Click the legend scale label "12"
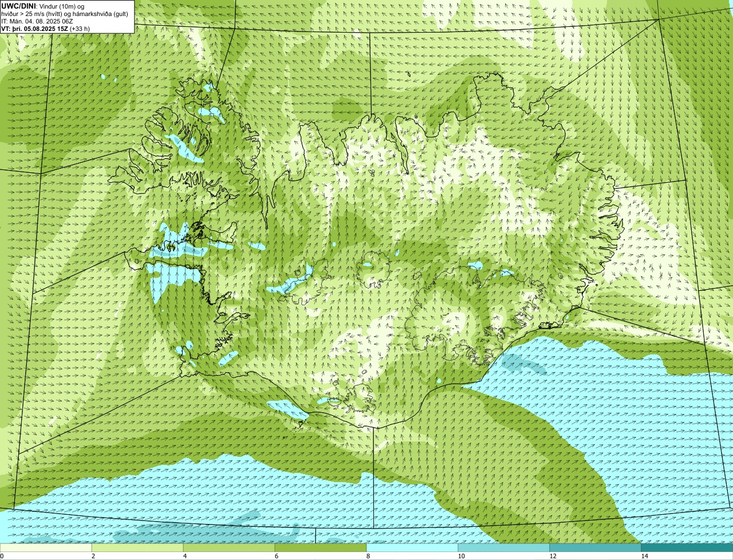Viewport: 733px width, 560px height. pos(553,556)
